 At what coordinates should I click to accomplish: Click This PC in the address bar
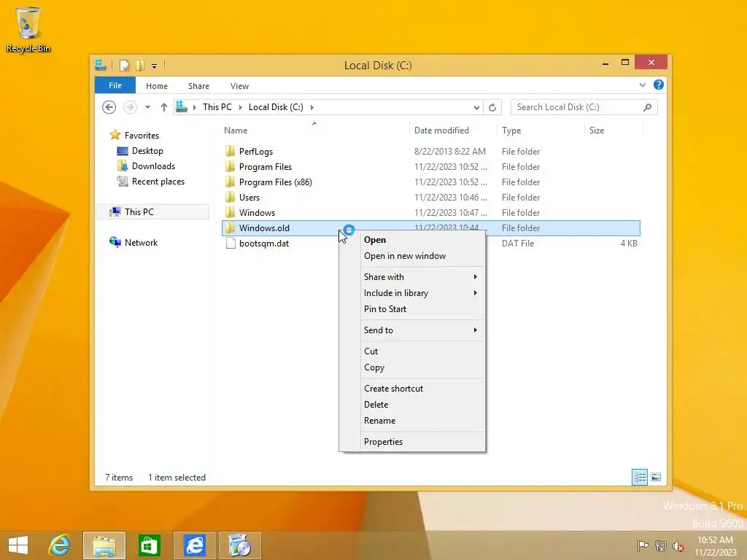click(x=217, y=107)
